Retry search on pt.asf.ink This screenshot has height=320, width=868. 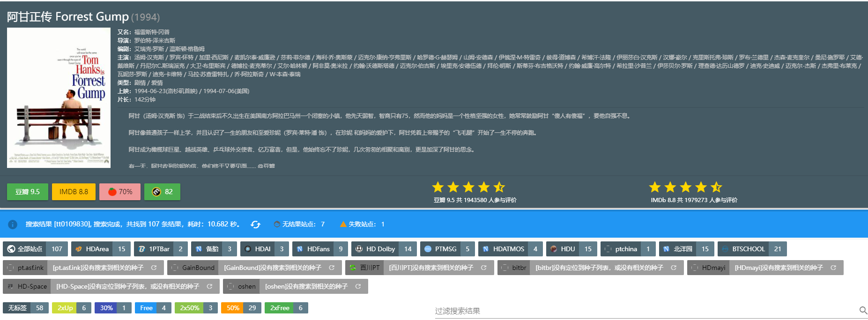coord(154,268)
